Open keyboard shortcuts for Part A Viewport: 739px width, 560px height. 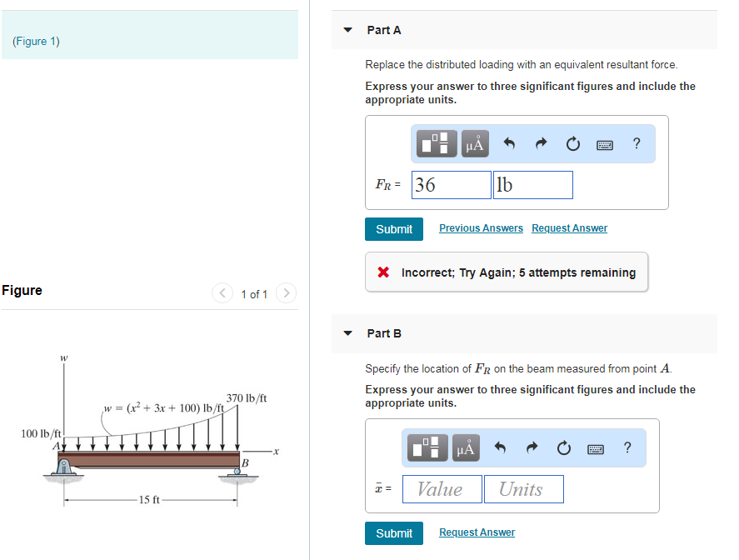(606, 143)
